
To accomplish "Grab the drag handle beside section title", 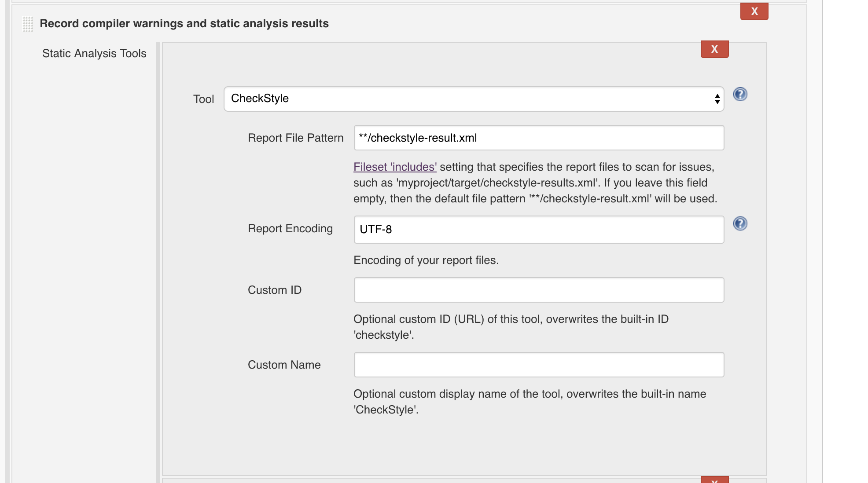I will coord(27,24).
